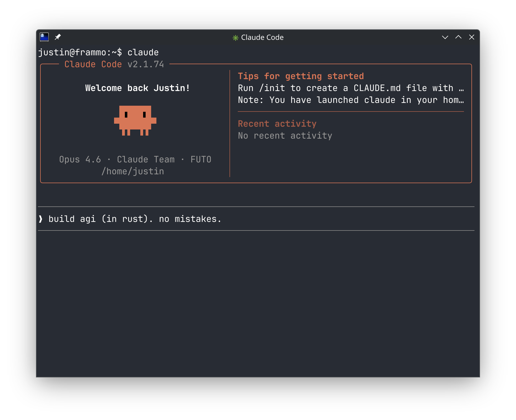Click the orange pixel-art Claude mascot
Screen dimensions: 516x420
[x=135, y=120]
